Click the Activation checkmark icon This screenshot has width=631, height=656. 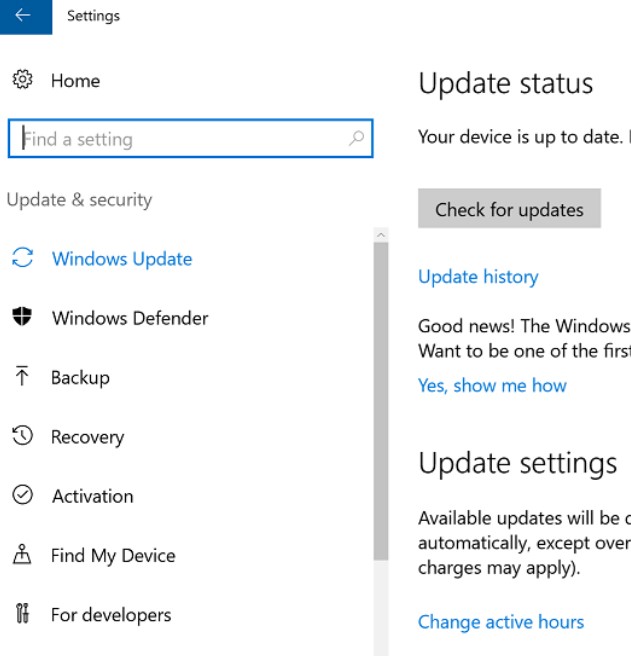pyautogui.click(x=22, y=495)
